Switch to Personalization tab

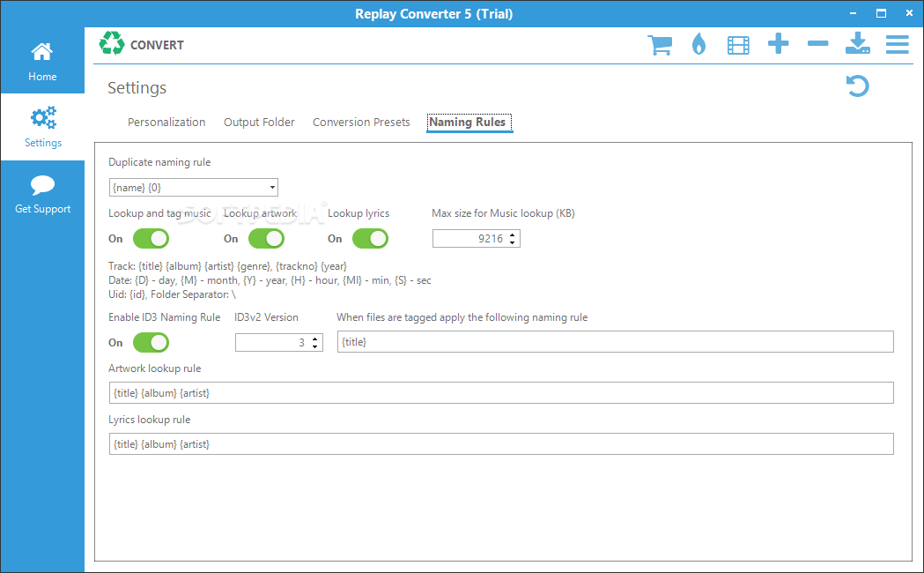point(166,122)
